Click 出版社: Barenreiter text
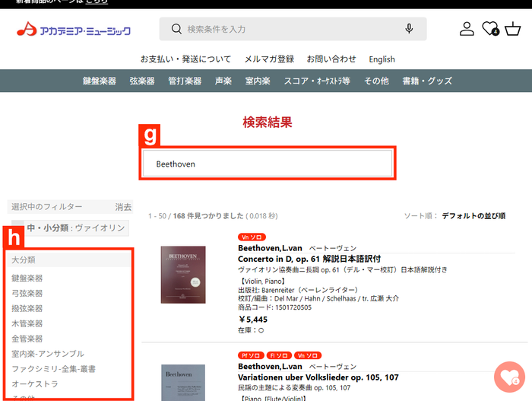The width and height of the screenshot is (532, 401). click(298, 290)
